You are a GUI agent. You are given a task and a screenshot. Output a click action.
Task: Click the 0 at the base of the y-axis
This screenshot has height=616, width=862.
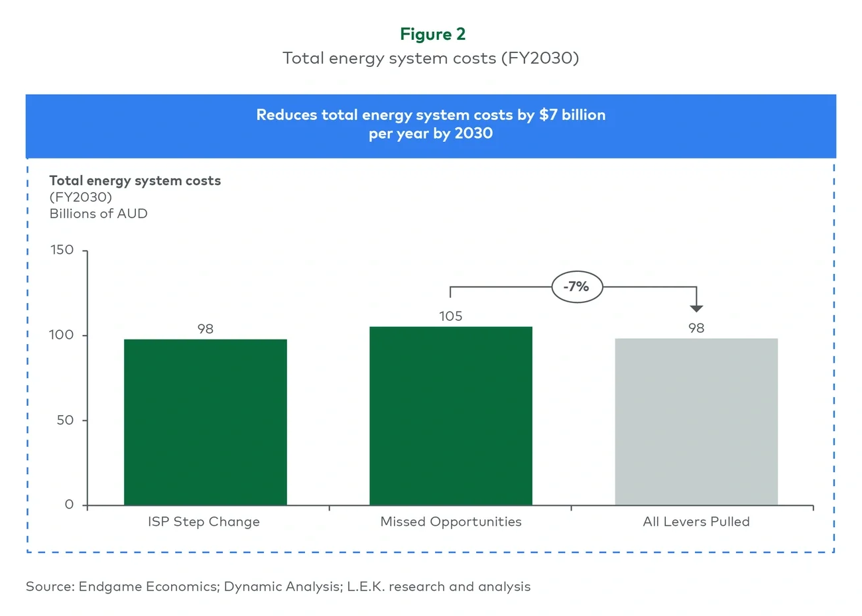[68, 504]
